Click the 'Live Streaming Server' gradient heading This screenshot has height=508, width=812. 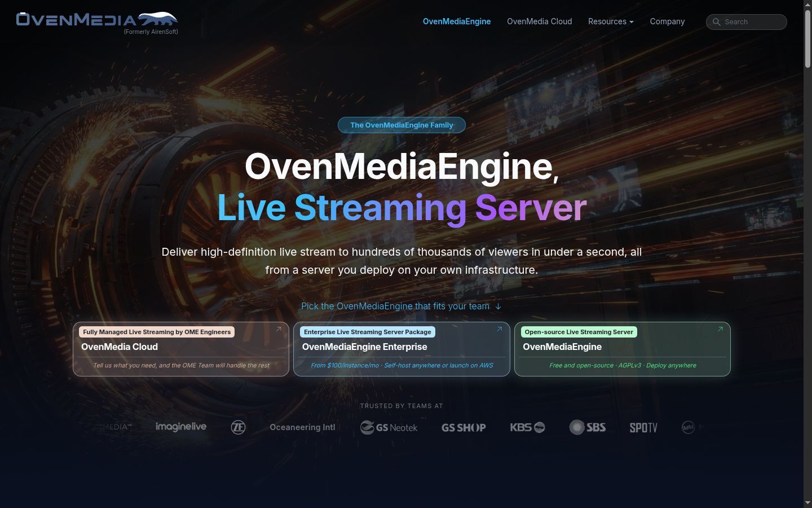tap(402, 208)
